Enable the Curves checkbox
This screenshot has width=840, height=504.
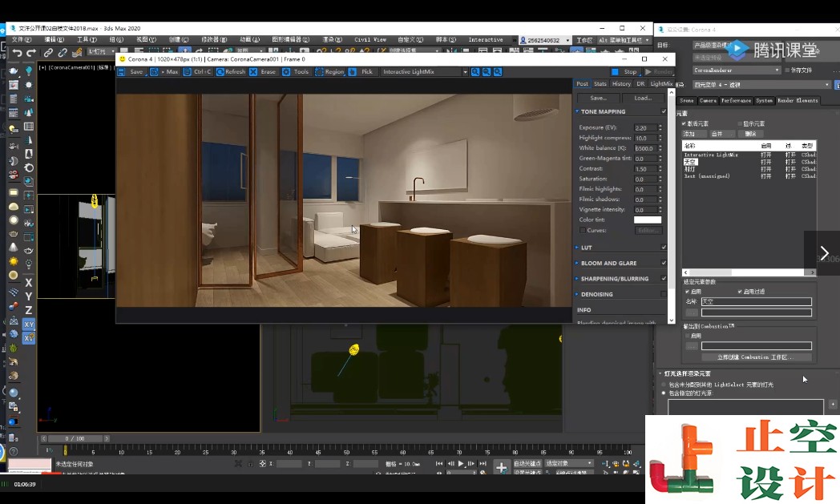coord(583,230)
